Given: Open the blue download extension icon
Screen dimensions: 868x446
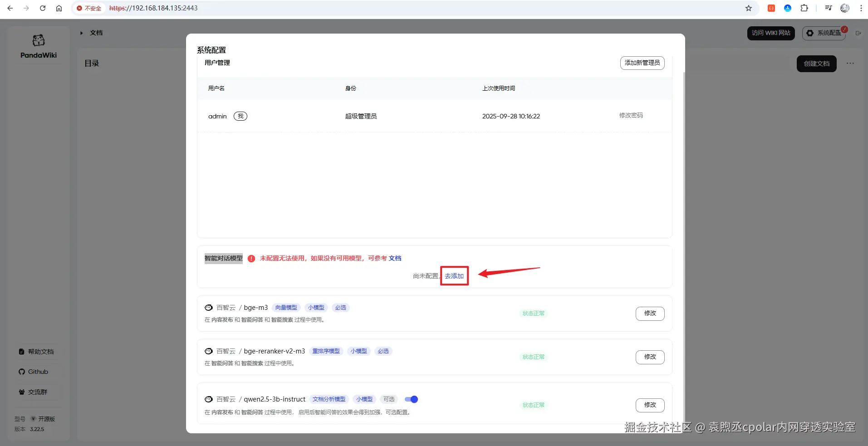Looking at the screenshot, I should 788,8.
